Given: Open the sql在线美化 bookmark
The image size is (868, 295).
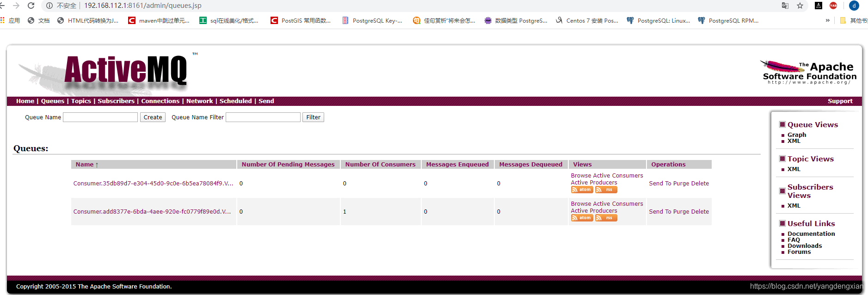Looking at the screenshot, I should click(229, 20).
